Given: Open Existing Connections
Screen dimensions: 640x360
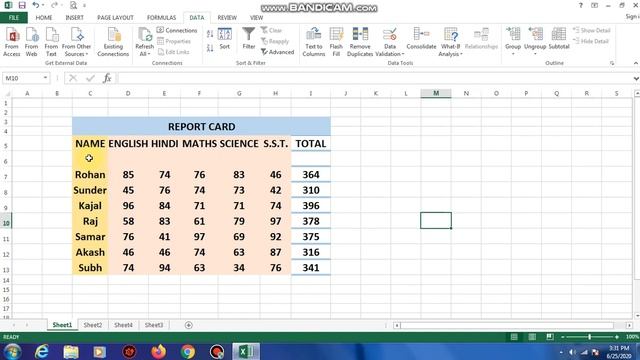Looking at the screenshot, I should click(x=113, y=42).
